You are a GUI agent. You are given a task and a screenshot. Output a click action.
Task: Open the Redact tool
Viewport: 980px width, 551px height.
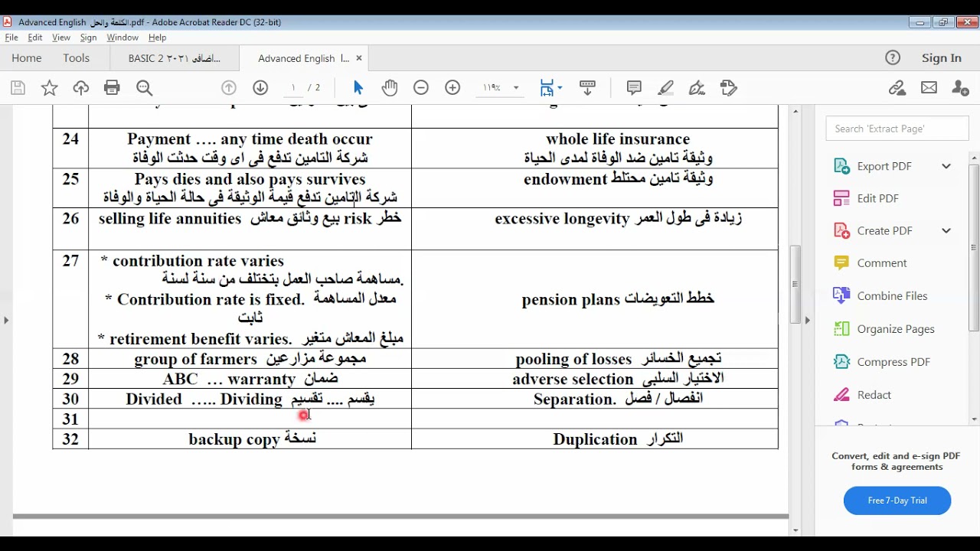[x=874, y=395]
